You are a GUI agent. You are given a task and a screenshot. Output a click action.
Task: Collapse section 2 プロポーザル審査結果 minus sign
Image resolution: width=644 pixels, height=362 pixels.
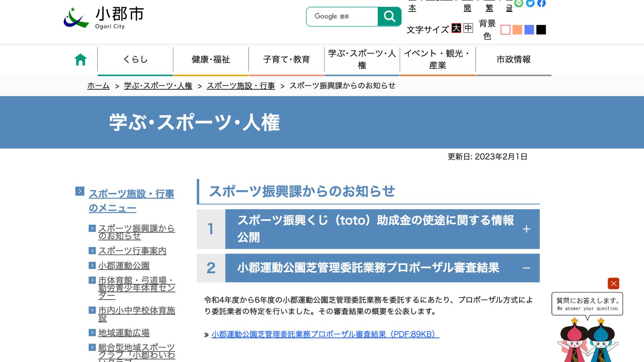tap(527, 268)
